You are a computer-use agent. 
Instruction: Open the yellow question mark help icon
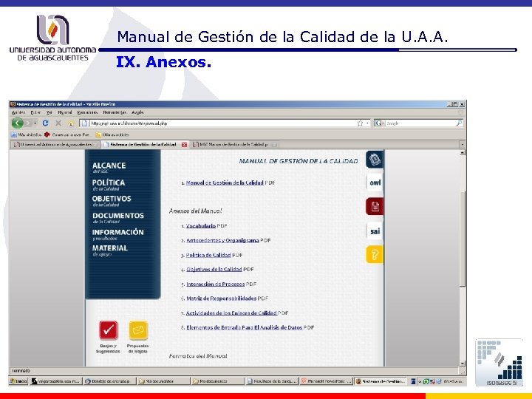375,254
